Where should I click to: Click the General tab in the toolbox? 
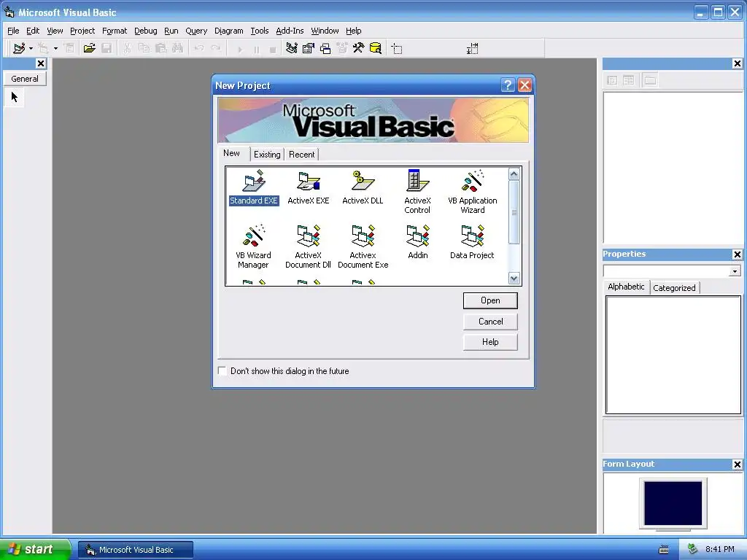25,79
